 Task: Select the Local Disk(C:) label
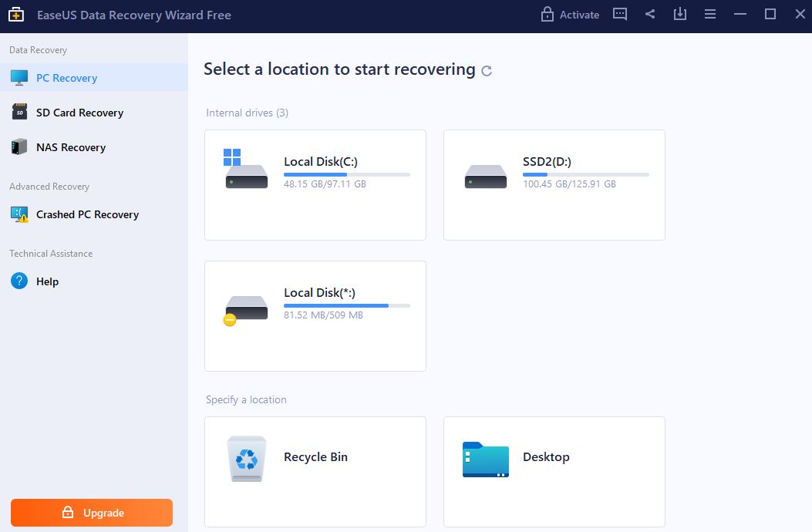click(321, 162)
